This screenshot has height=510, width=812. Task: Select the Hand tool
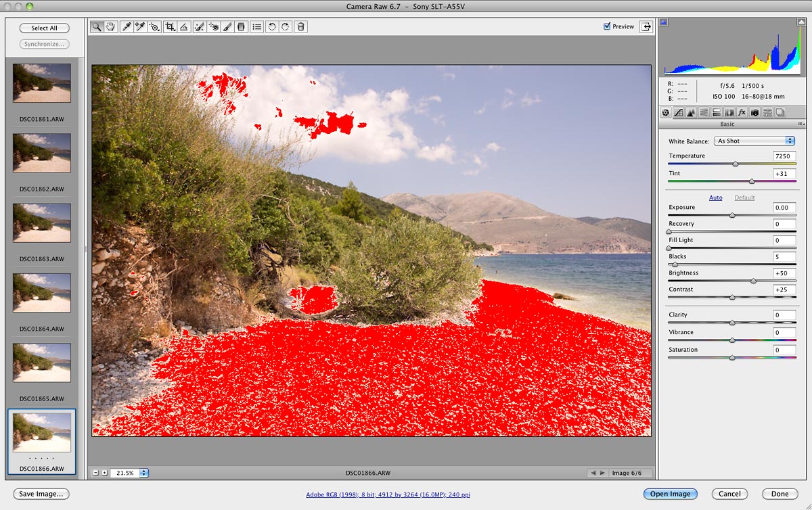tap(110, 27)
